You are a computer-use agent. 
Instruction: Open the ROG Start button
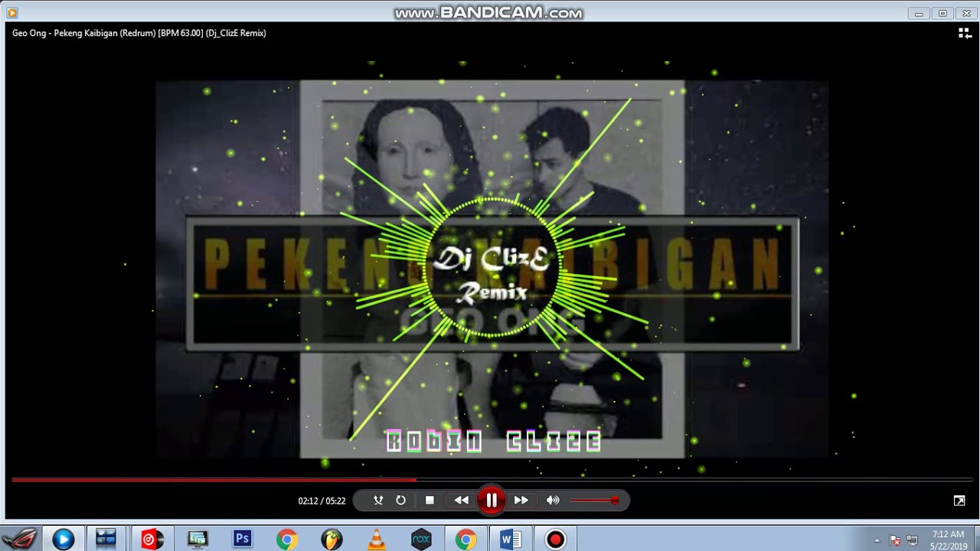coord(21,539)
